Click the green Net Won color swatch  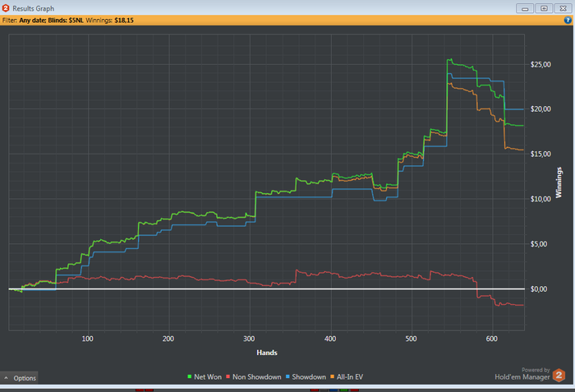pyautogui.click(x=190, y=376)
